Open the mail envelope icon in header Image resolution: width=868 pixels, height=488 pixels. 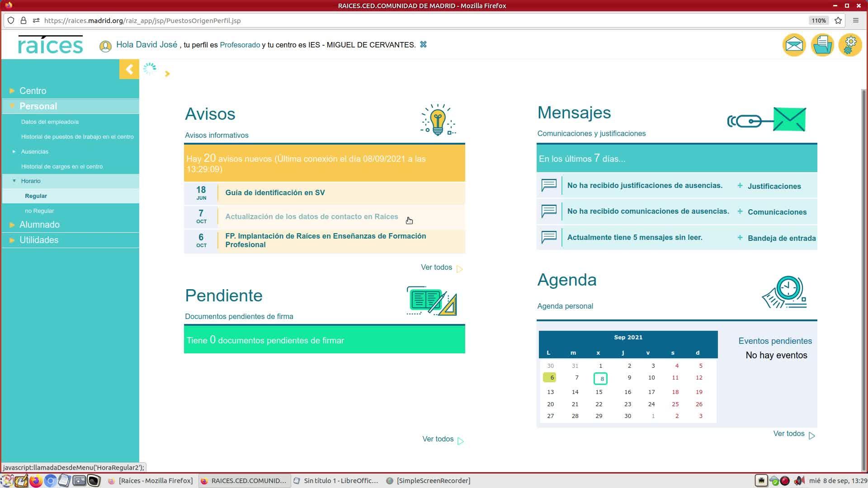794,45
